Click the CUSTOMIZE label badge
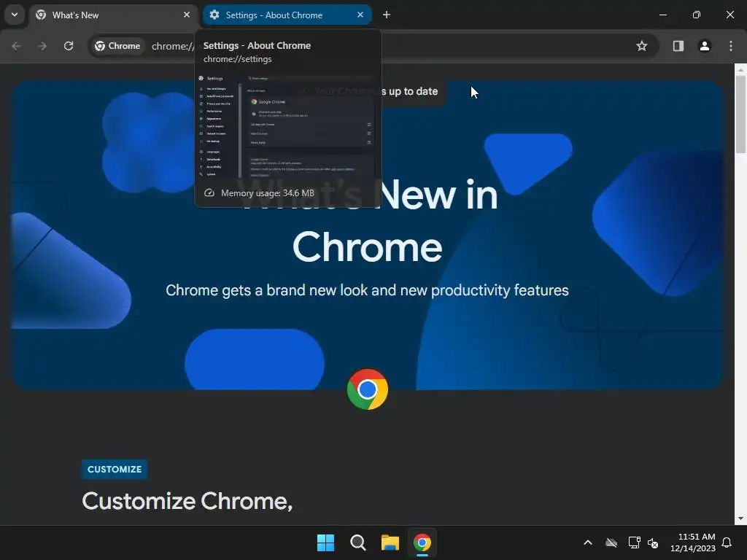 115,469
